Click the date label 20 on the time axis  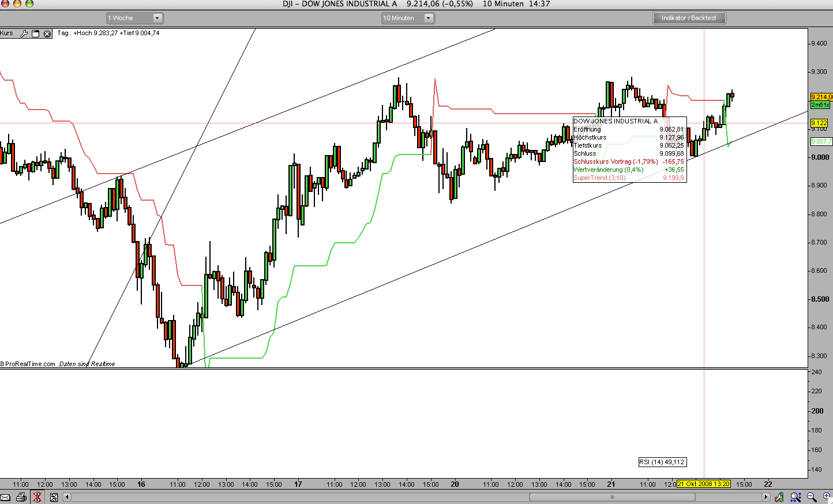[x=455, y=484]
